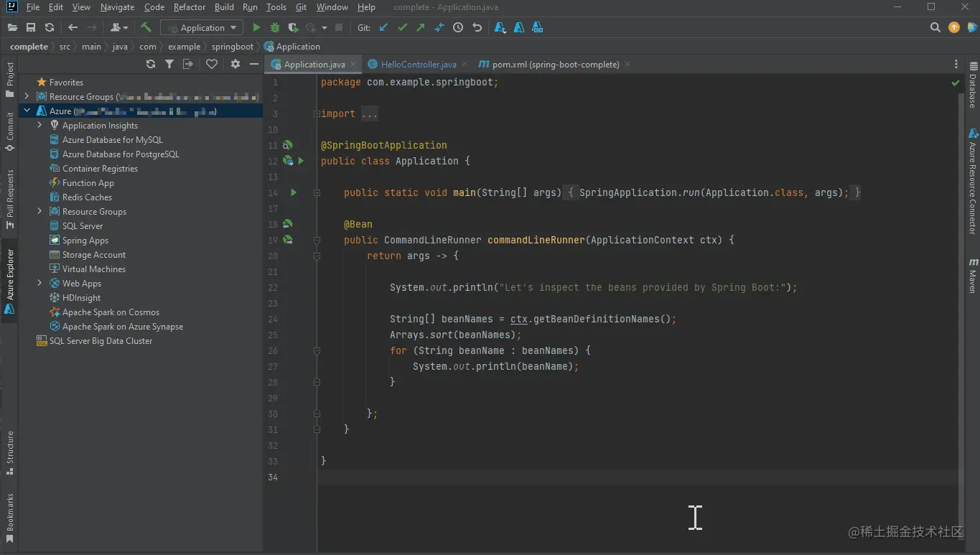The width and height of the screenshot is (980, 555).
Task: Open Pull Requests tool window
Action: click(x=10, y=198)
